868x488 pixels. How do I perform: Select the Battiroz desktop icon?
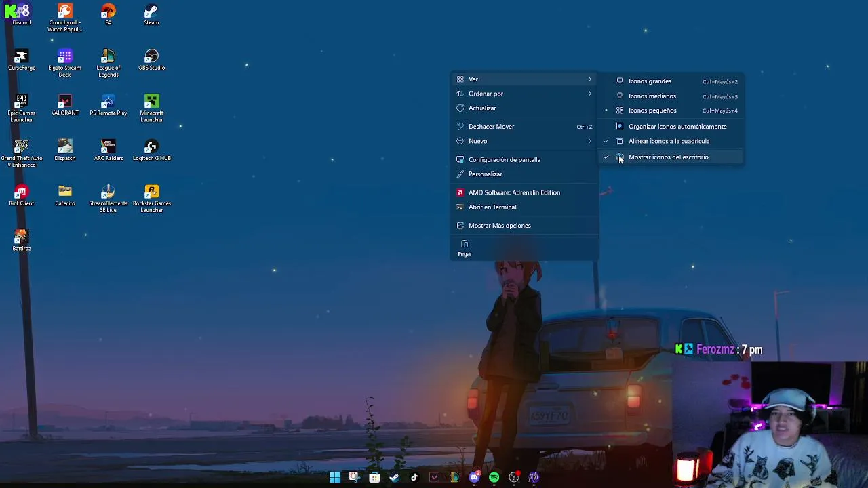21,241
